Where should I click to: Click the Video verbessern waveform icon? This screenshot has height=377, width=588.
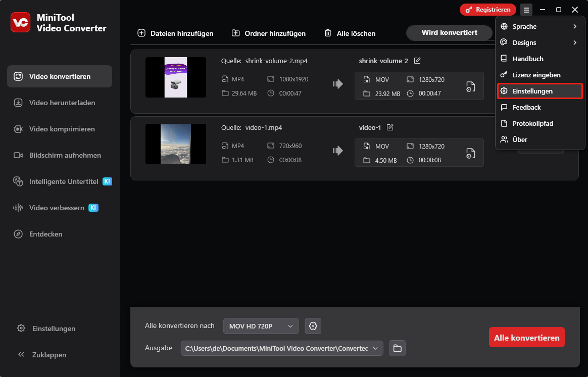[x=18, y=208]
